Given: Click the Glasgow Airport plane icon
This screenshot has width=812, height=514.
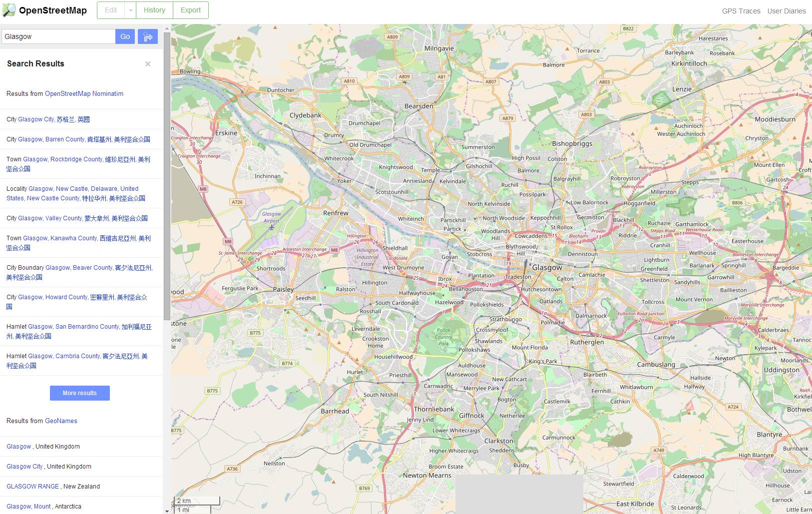Looking at the screenshot, I should (x=272, y=228).
